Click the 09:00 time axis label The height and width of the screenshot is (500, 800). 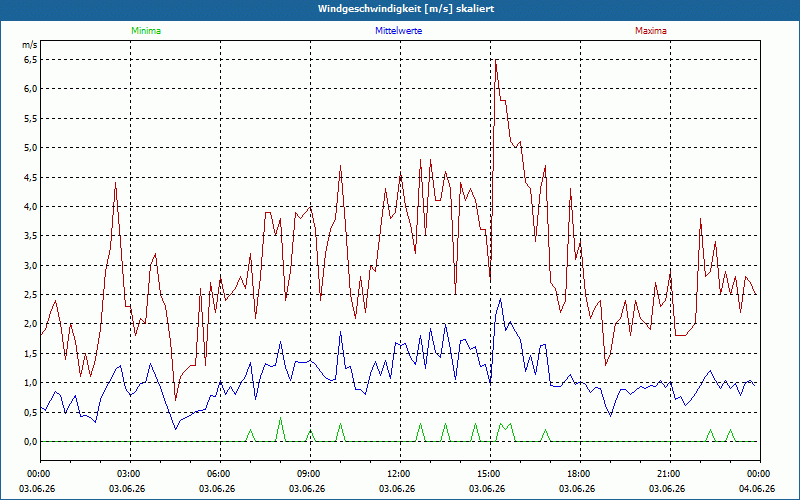tap(310, 474)
